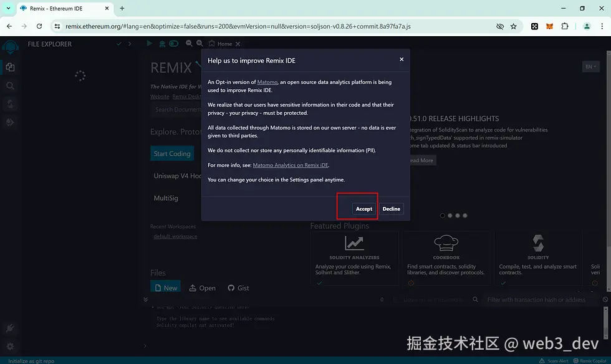
Task: Open Chrome profile avatar
Action: [587, 26]
